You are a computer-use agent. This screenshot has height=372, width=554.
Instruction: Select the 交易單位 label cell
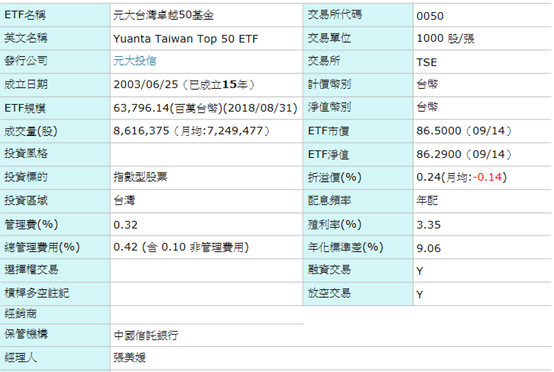pos(358,38)
